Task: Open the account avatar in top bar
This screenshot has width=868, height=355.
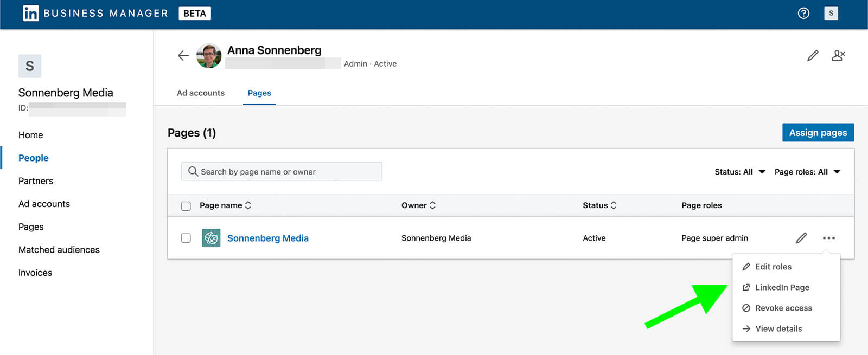Action: [x=831, y=13]
